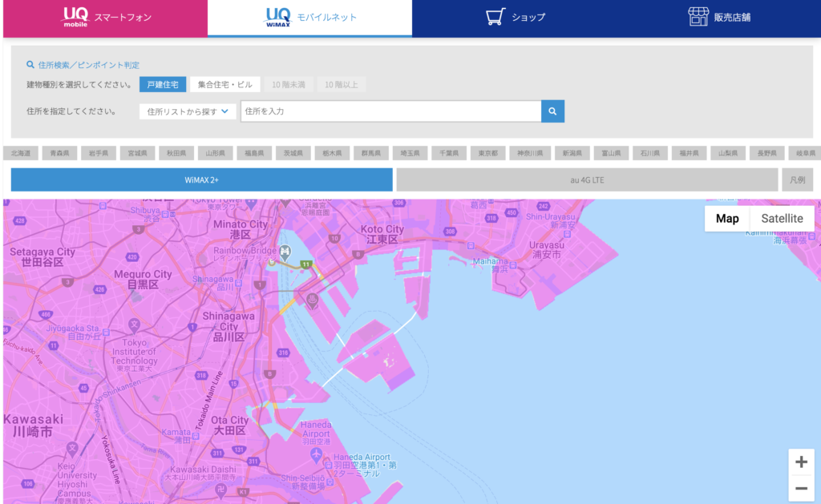Jump to 青森県 prefecture
This screenshot has width=821, height=504.
tap(59, 153)
